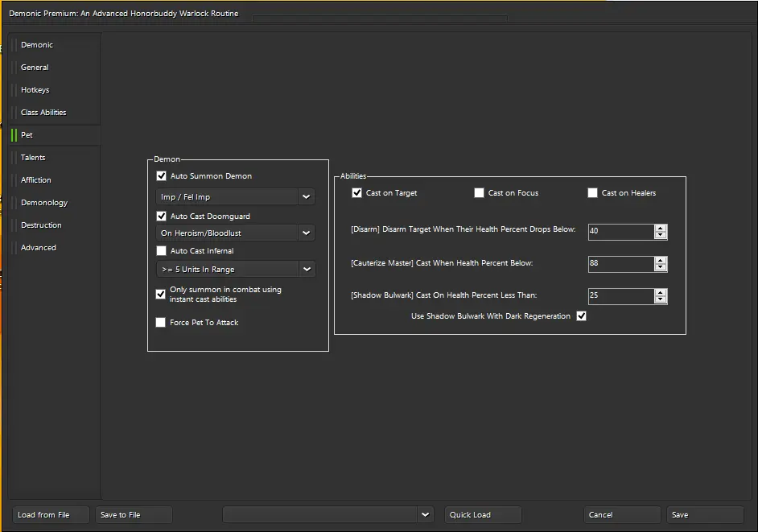
Task: Click the Abilities group box title
Action: click(x=353, y=176)
